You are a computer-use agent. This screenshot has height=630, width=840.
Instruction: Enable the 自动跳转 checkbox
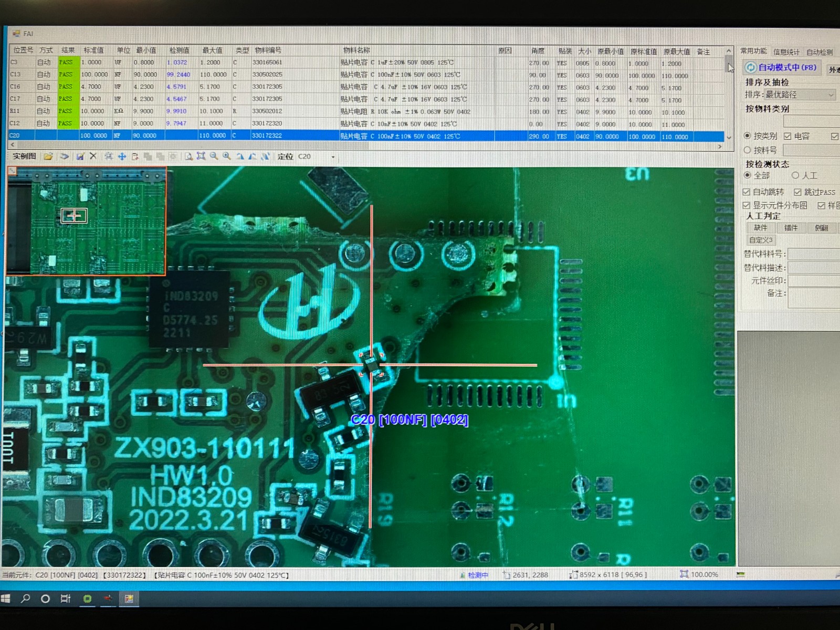[x=747, y=192]
